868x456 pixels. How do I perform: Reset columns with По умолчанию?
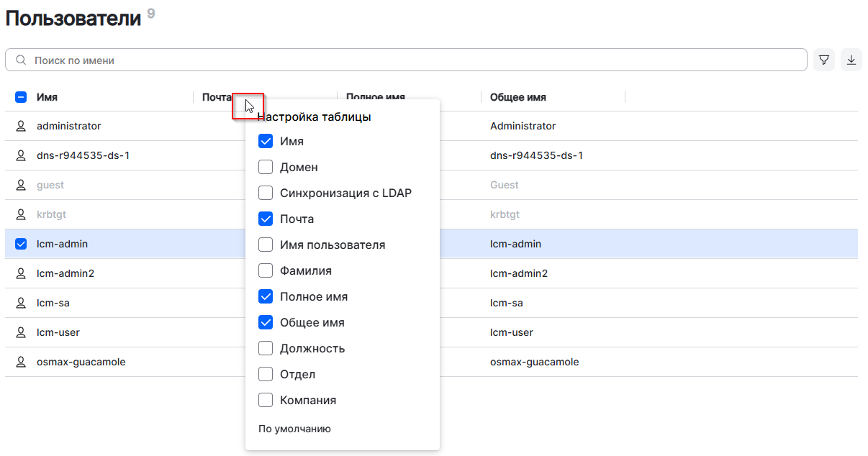(294, 429)
